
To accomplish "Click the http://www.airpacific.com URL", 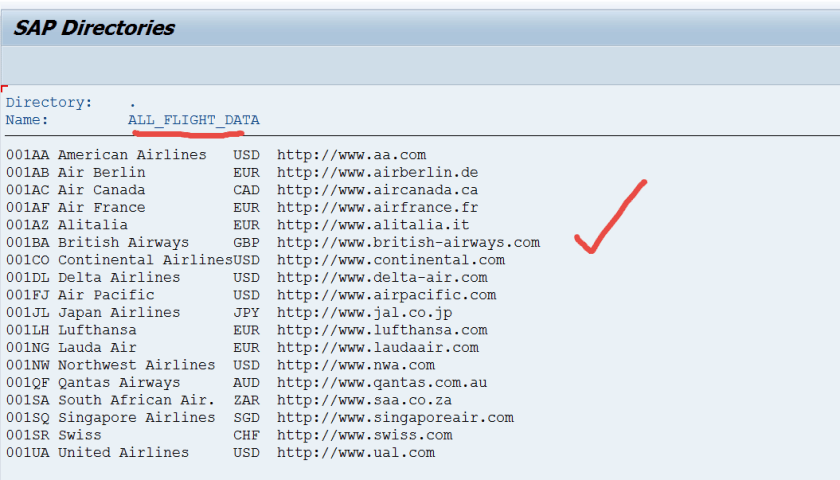I will 386,295.
